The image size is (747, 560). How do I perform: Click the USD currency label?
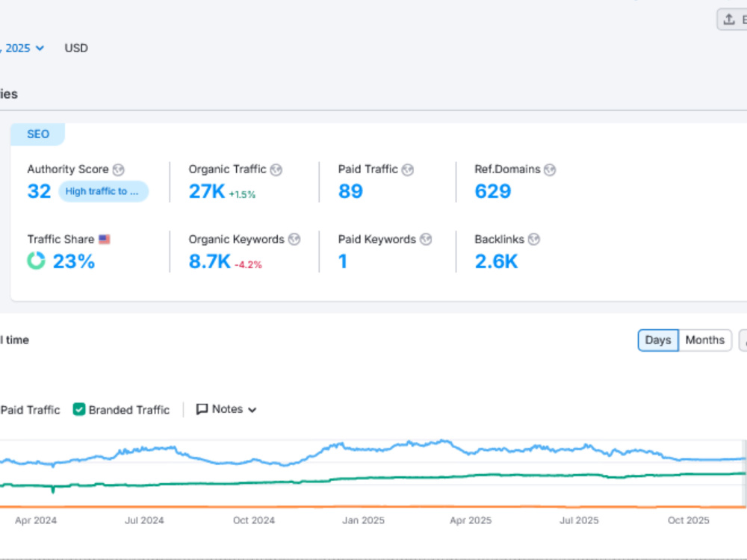76,48
